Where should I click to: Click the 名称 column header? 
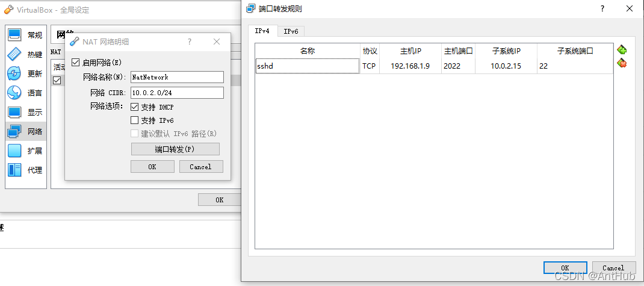pos(308,51)
